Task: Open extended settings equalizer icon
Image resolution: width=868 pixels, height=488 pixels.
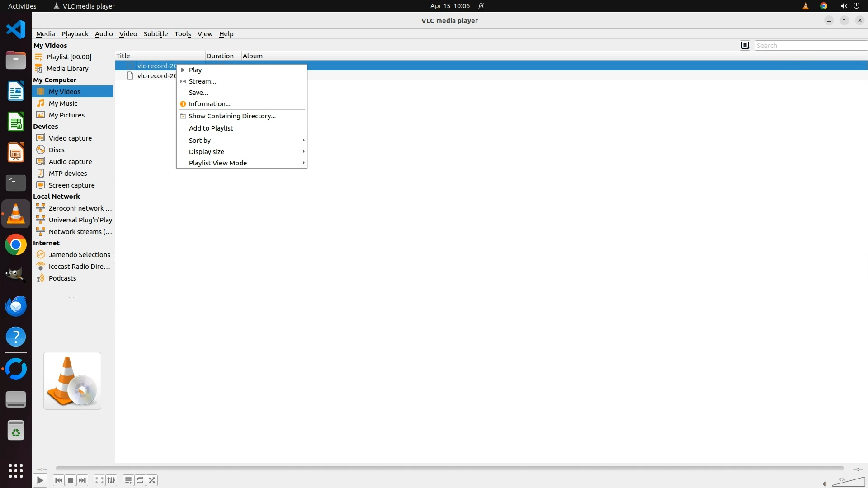Action: click(x=111, y=480)
